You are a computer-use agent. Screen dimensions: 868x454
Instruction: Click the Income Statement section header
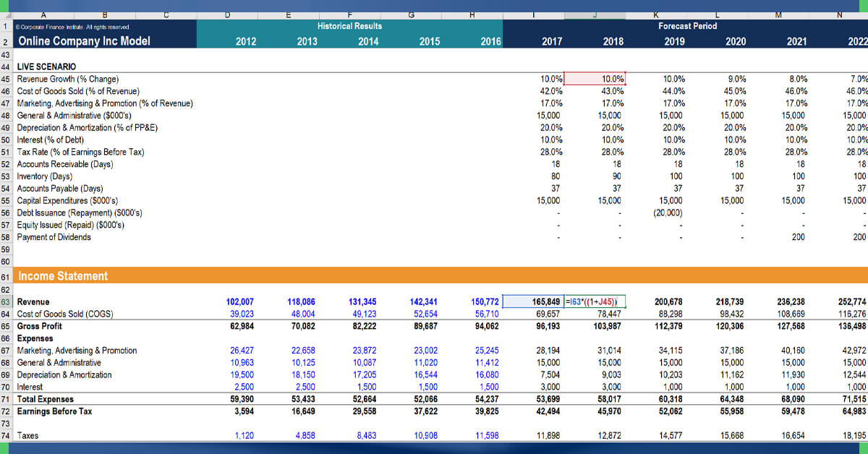[63, 276]
